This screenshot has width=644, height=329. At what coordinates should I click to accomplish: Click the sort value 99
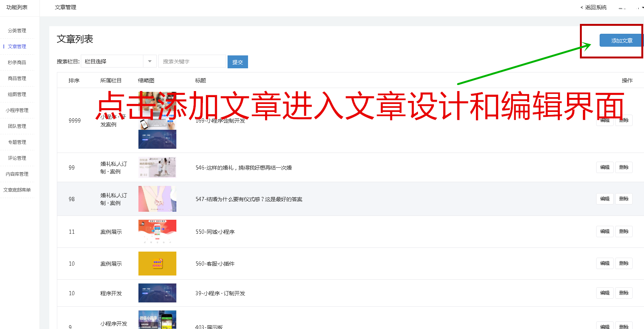(72, 168)
